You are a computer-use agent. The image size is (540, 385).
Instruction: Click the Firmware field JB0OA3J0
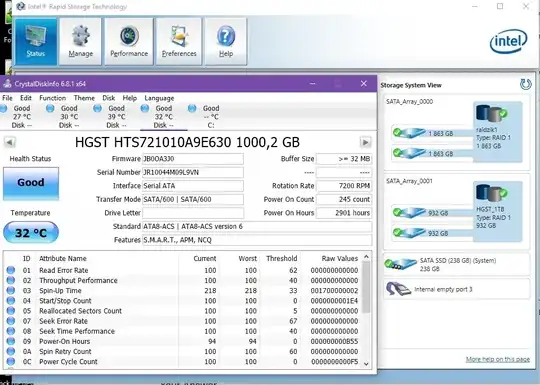click(x=193, y=159)
